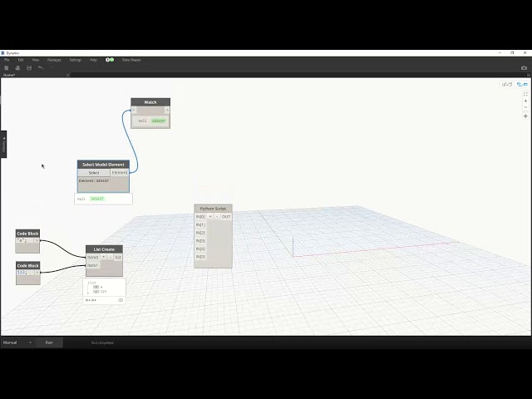Click the item0 port on List Create
Viewport: 532px width, 399px height.
(x=93, y=257)
